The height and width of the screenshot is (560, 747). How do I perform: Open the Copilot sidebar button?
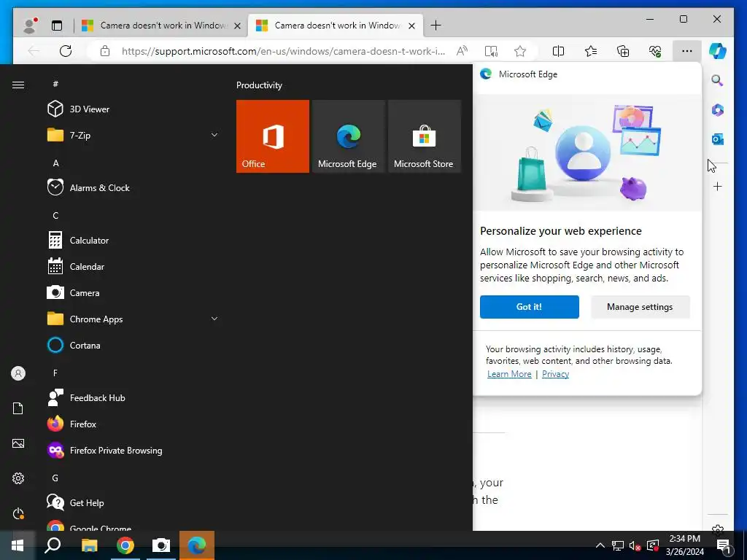(718, 51)
